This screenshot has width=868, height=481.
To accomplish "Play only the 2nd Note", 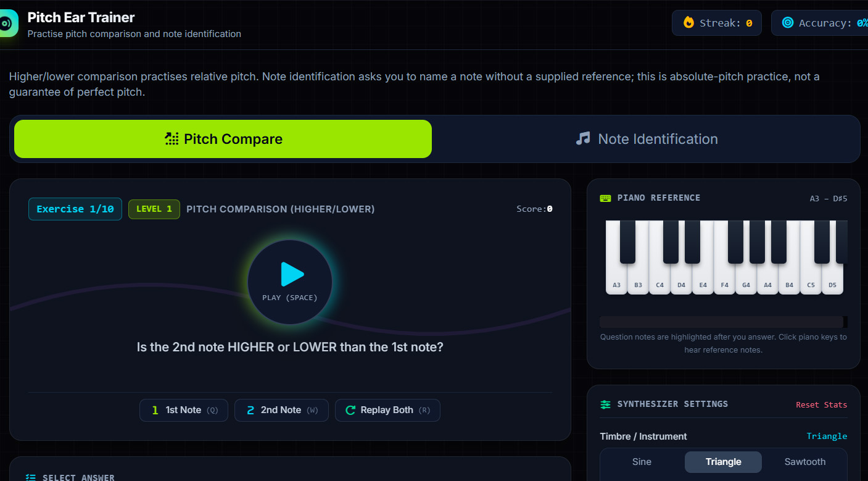I will [281, 410].
